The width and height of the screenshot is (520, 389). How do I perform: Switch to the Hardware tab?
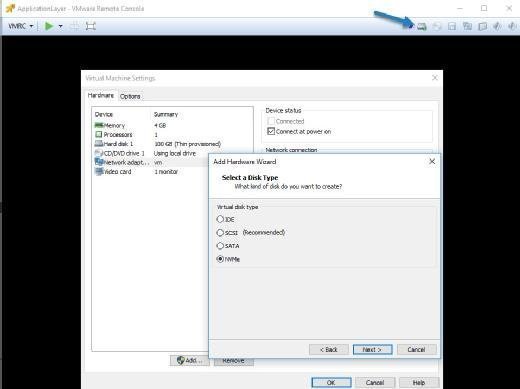(x=100, y=95)
